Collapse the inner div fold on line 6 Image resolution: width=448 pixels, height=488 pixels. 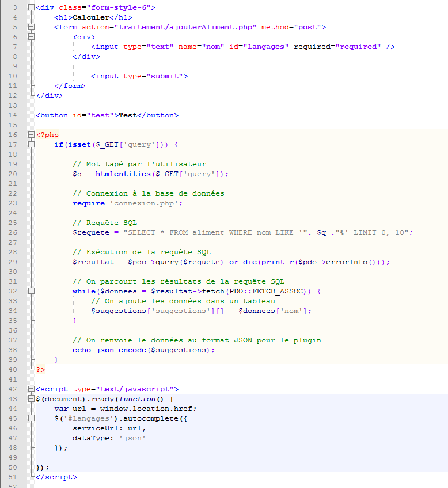pos(31,37)
